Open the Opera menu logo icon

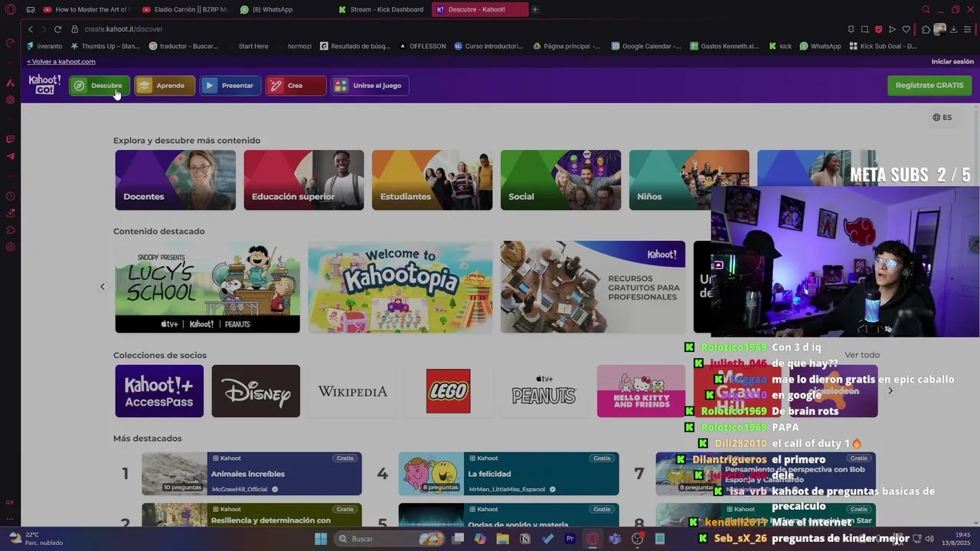coord(10,9)
